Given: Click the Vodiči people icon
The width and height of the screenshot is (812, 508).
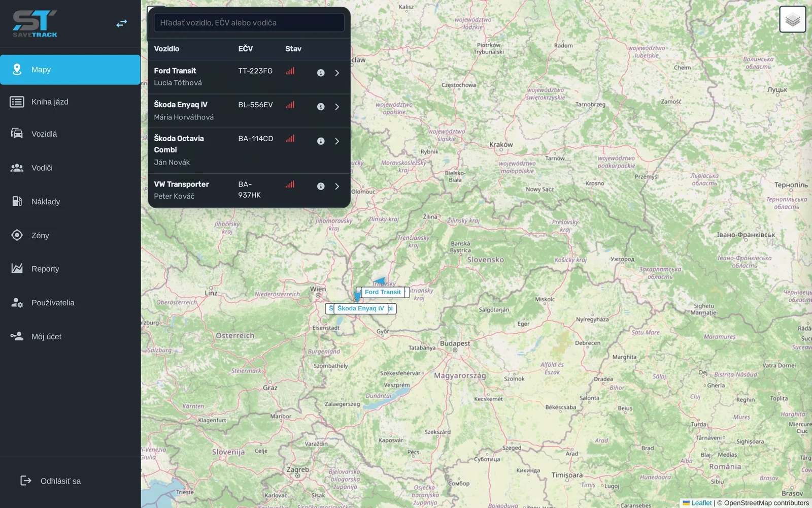Looking at the screenshot, I should (x=17, y=168).
